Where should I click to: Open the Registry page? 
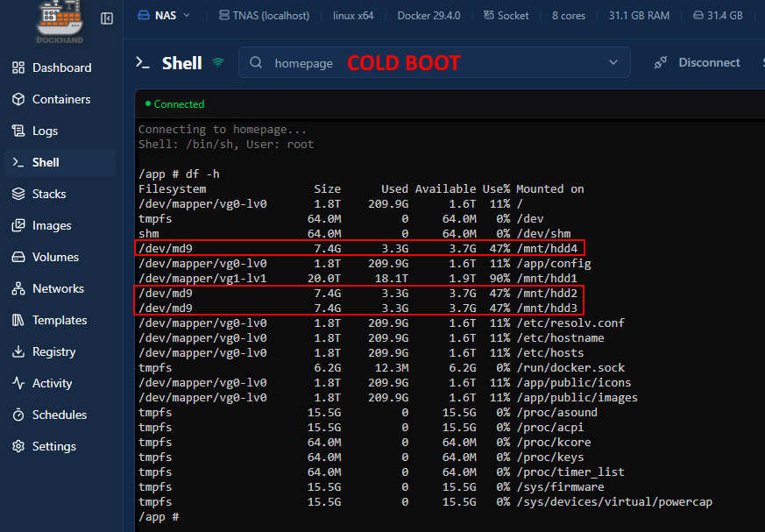pyautogui.click(x=60, y=351)
